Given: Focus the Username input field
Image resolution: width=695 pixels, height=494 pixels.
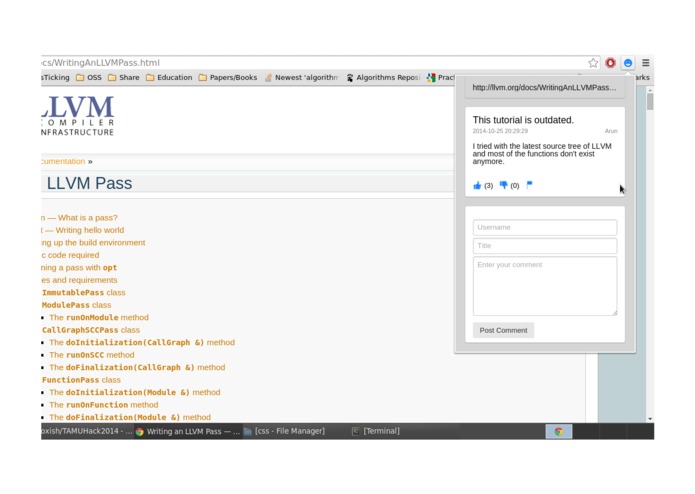Looking at the screenshot, I should click(545, 227).
